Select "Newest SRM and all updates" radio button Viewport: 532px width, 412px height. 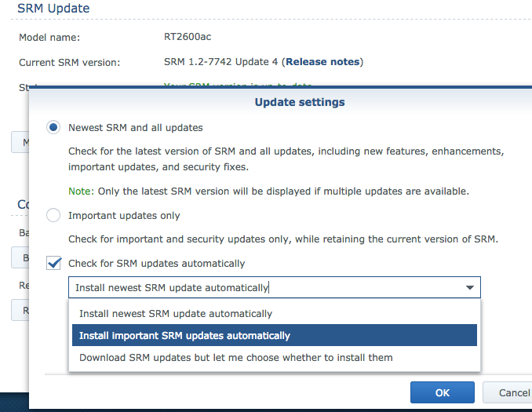[53, 127]
